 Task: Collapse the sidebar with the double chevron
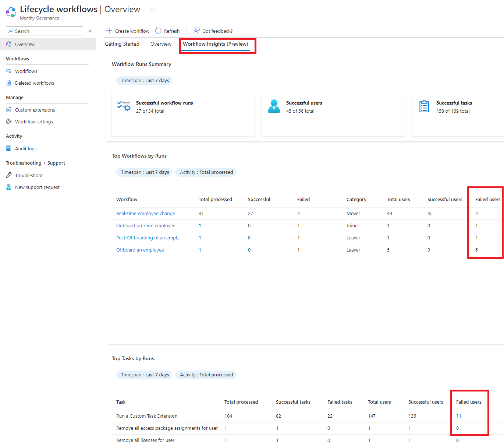[x=90, y=31]
